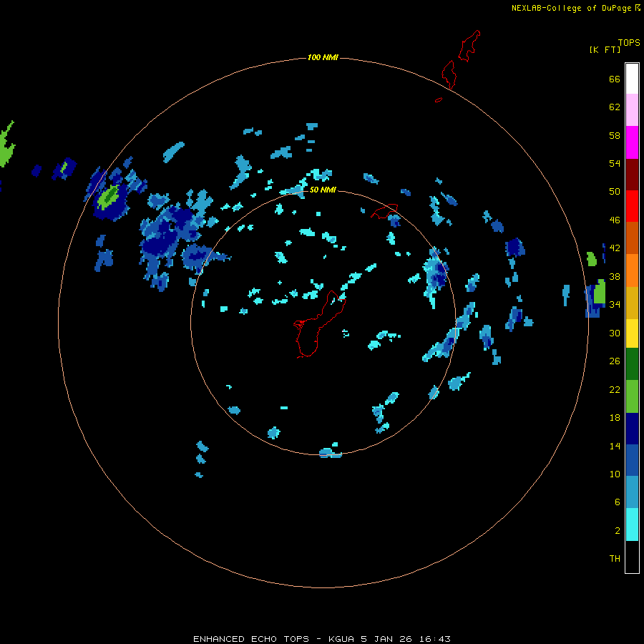Select the light green legend swatch

coord(632,396)
